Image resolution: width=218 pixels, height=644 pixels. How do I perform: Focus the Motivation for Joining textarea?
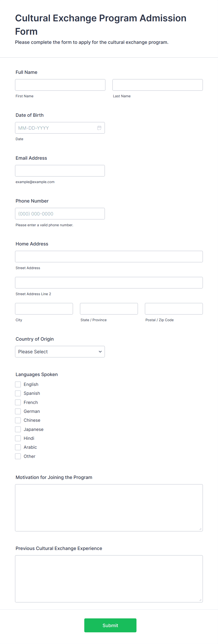[109, 508]
